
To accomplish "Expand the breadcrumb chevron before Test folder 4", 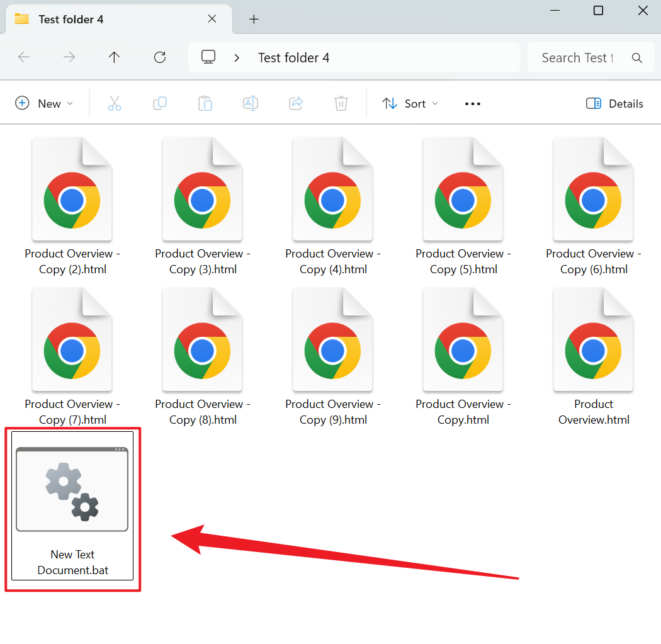I will pos(237,57).
